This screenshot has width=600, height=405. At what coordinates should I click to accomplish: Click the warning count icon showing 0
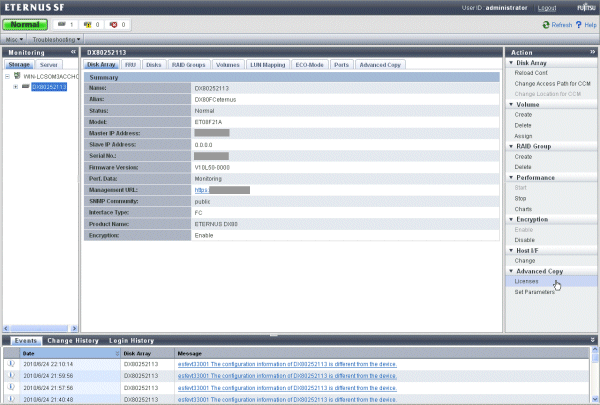pos(88,24)
